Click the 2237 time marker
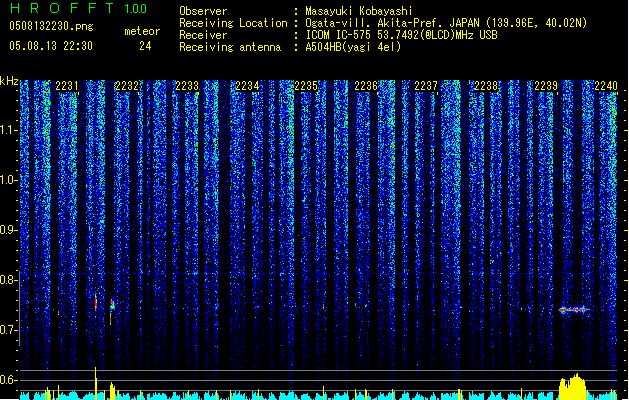629x400 pixels. [426, 86]
